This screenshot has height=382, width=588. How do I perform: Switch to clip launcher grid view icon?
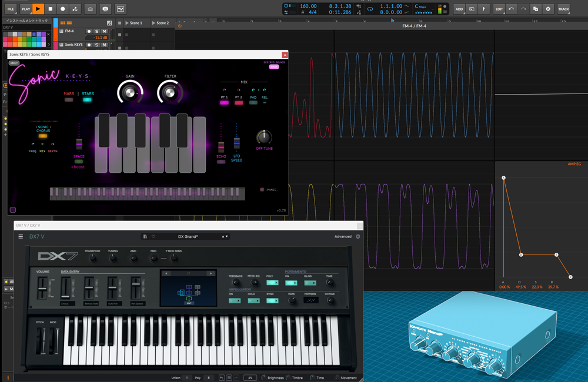63,23
